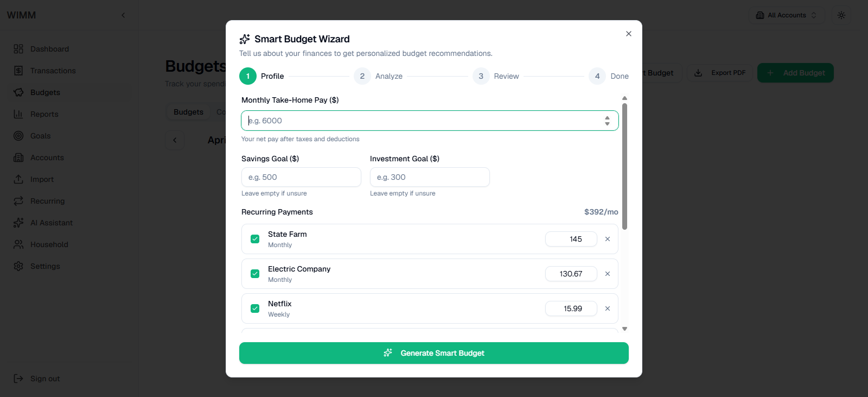Viewport: 868px width, 397px height.
Task: Select step 4 Done in the wizard
Action: (x=609, y=76)
